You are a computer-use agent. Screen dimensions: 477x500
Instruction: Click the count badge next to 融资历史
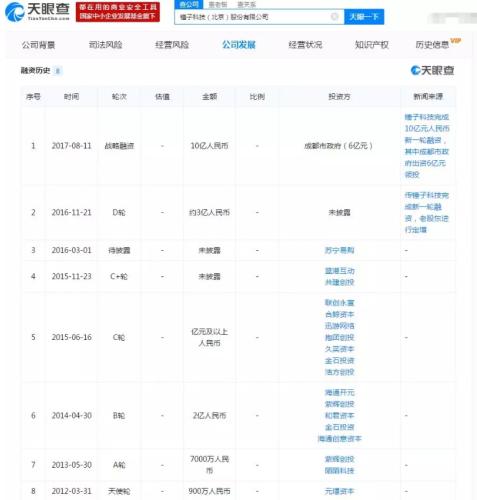(58, 71)
